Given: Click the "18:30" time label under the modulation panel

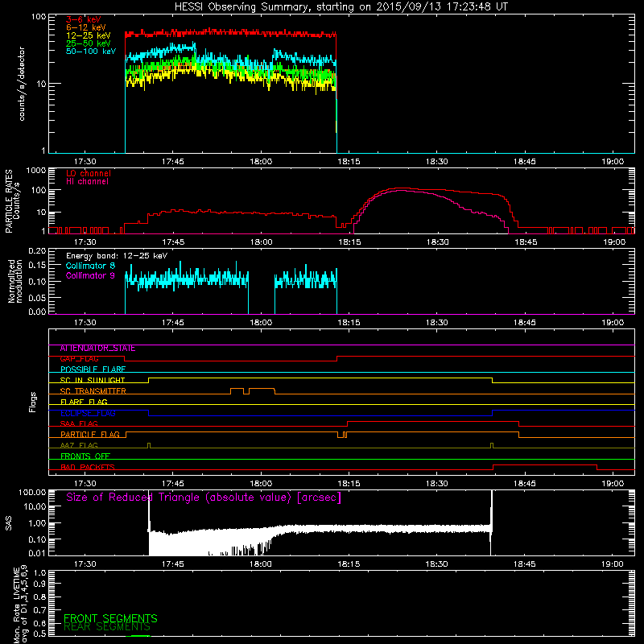Looking at the screenshot, I should pos(436,323).
